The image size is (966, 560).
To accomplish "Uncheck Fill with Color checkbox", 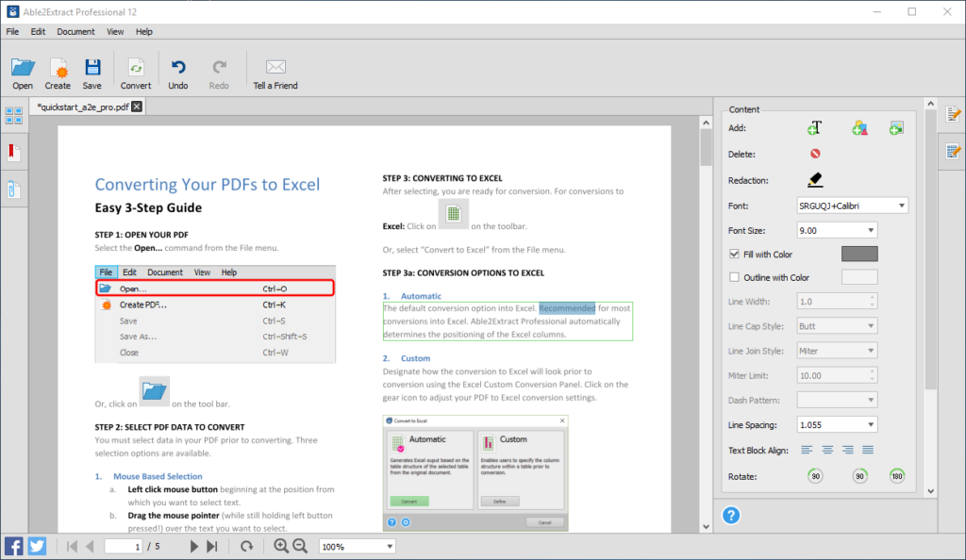I will pyautogui.click(x=734, y=254).
